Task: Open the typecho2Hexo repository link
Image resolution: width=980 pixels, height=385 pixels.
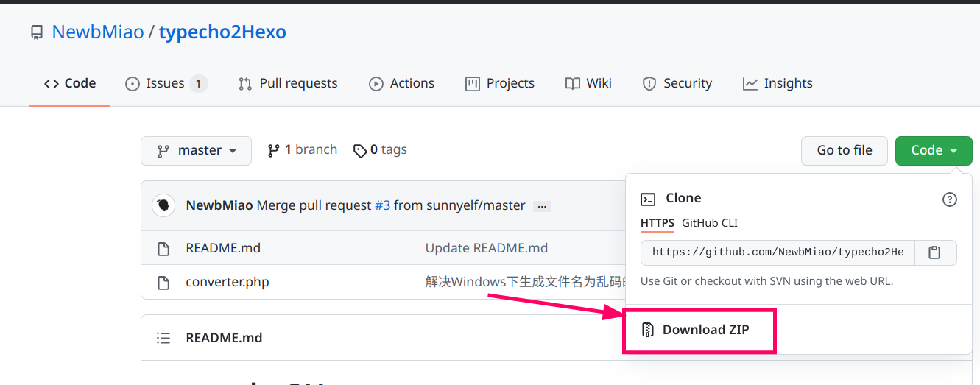Action: [222, 32]
